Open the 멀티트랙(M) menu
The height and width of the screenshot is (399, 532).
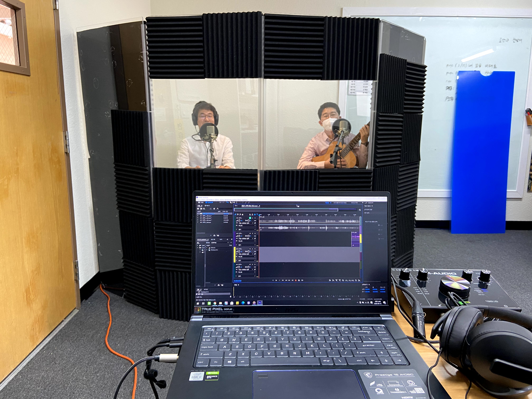pos(210,200)
